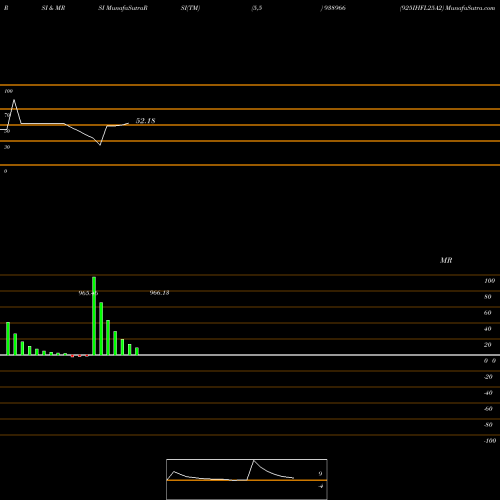Click the MR axis label -40
The height and width of the screenshot is (500, 500).
[x=488, y=393]
